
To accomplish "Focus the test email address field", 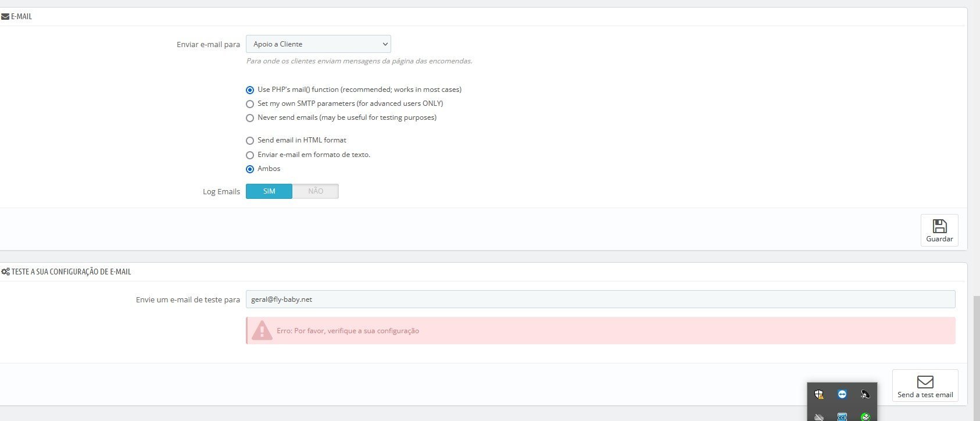I will coord(600,299).
